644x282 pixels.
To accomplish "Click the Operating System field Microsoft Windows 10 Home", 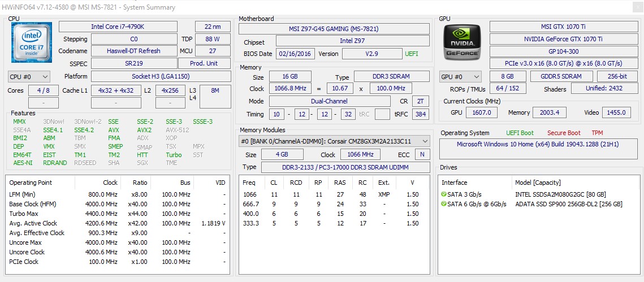I will coord(538,149).
